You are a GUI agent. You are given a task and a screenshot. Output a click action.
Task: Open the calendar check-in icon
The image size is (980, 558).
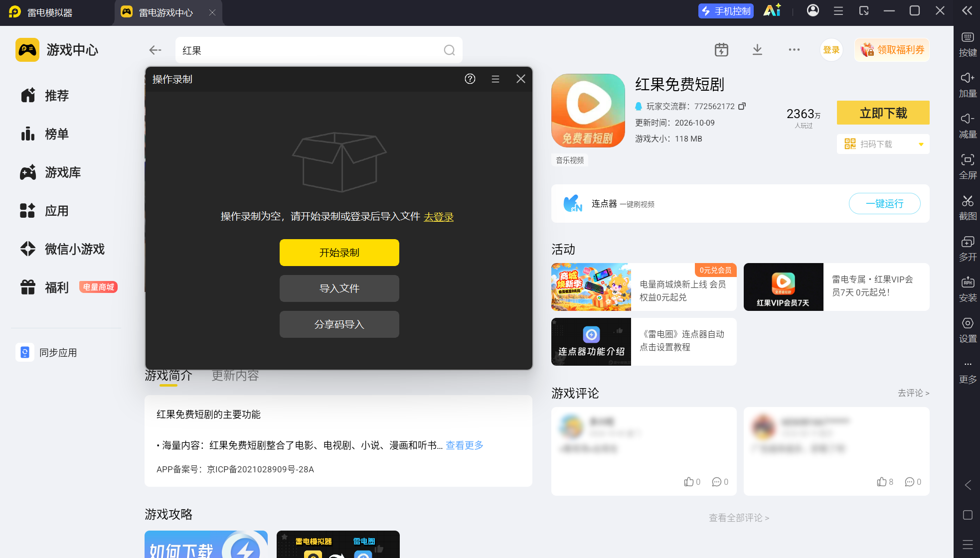(x=721, y=50)
